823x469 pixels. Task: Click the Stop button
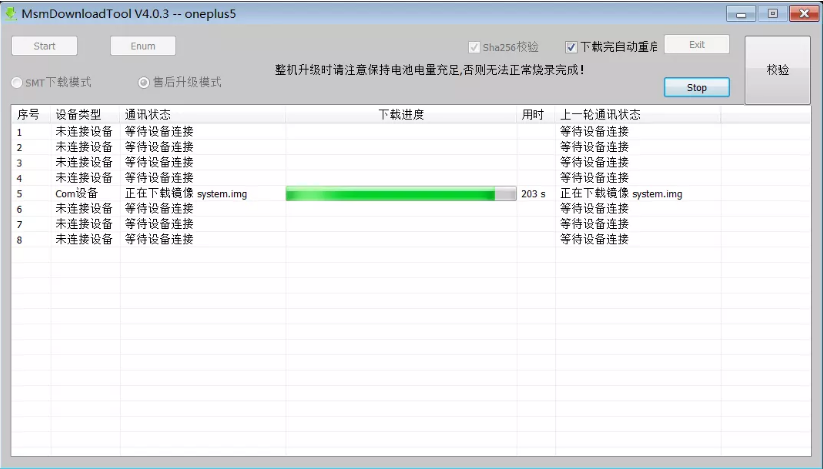coord(697,87)
